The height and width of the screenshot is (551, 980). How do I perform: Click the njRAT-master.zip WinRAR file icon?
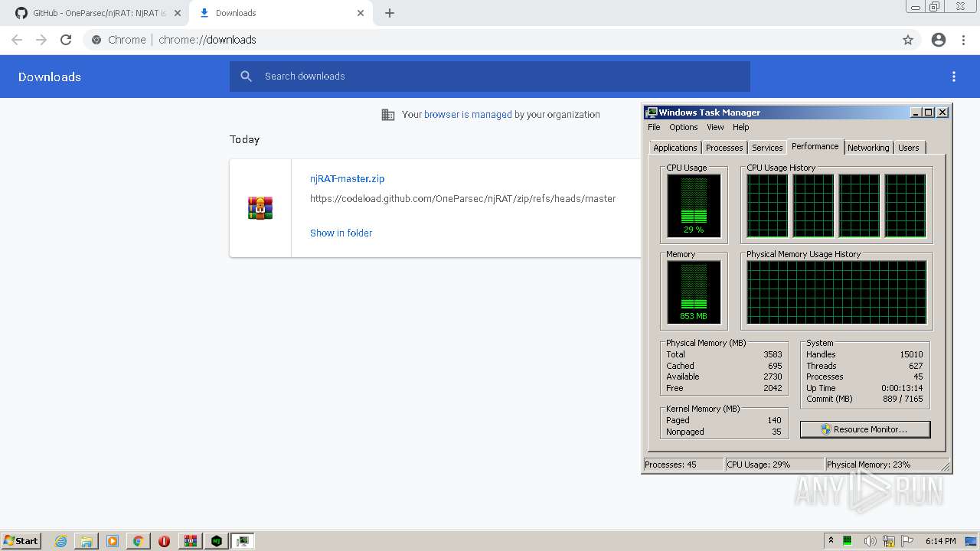(x=260, y=208)
